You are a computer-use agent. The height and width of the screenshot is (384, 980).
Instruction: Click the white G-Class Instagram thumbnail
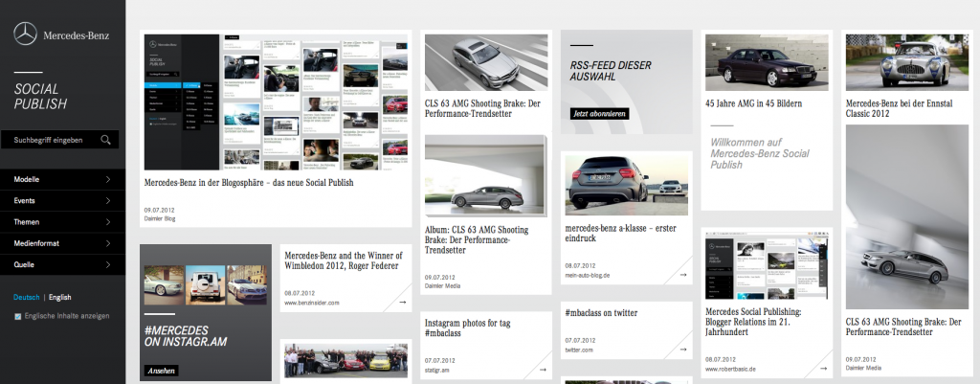206,284
